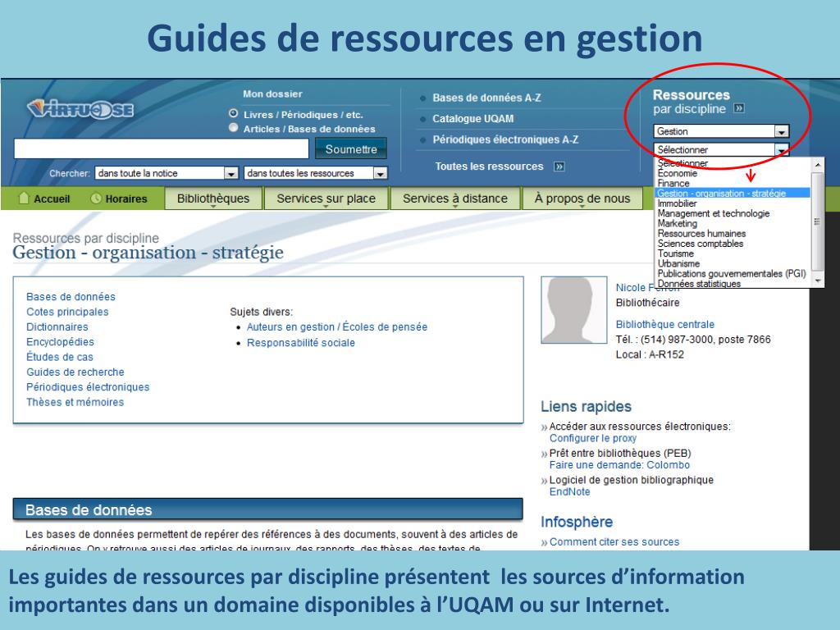Open Cotes principales link
Screen dimensions: 840x630
pos(67,312)
